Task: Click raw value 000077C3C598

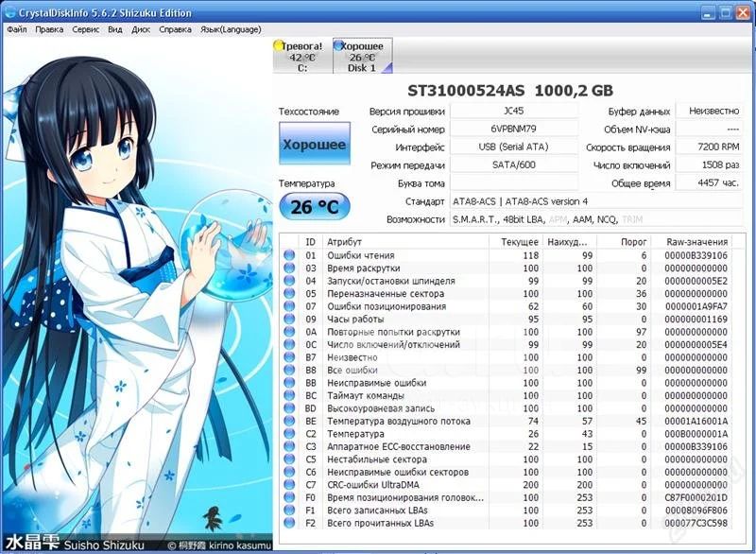Action: click(x=696, y=523)
